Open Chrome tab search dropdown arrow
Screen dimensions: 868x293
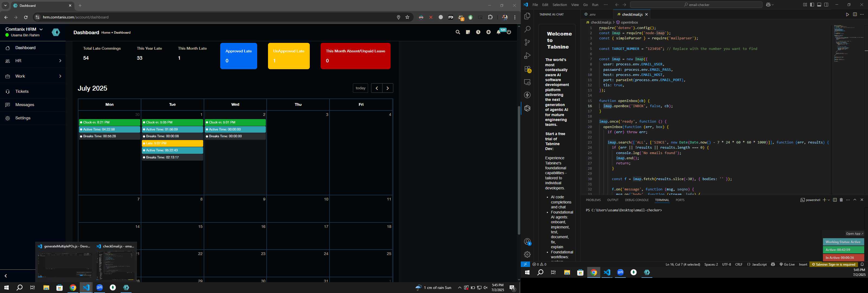5,6
